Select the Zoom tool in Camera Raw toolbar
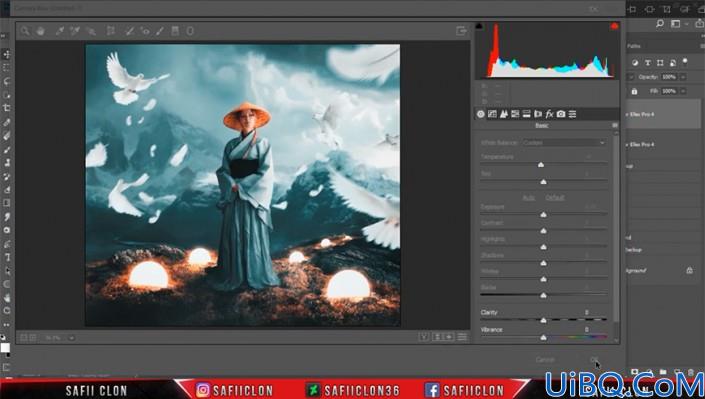The image size is (705, 399). point(25,31)
